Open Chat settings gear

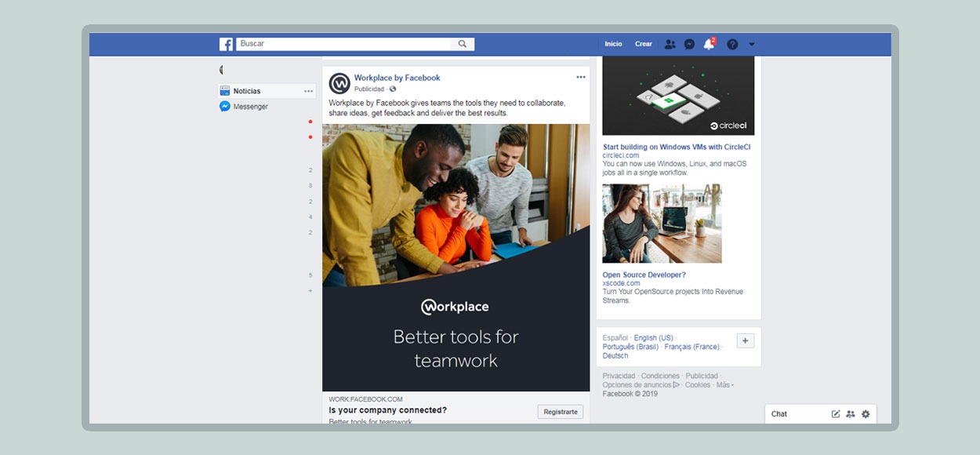pos(866,414)
